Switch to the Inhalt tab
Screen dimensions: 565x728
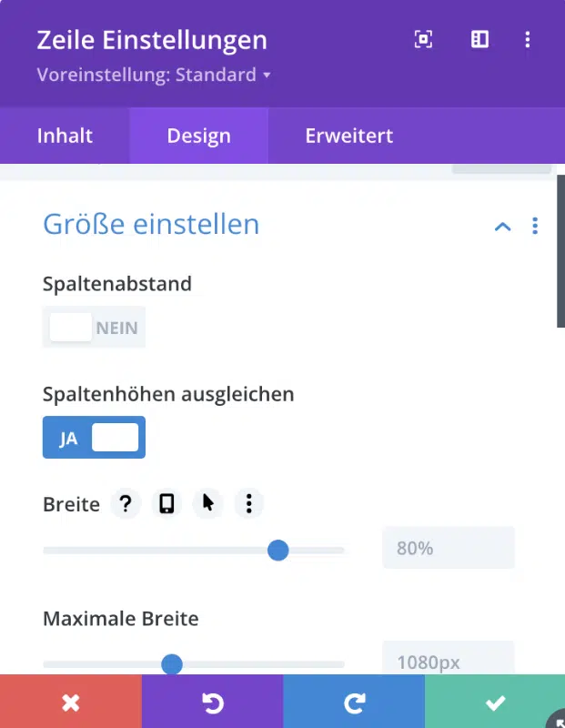pyautogui.click(x=65, y=136)
